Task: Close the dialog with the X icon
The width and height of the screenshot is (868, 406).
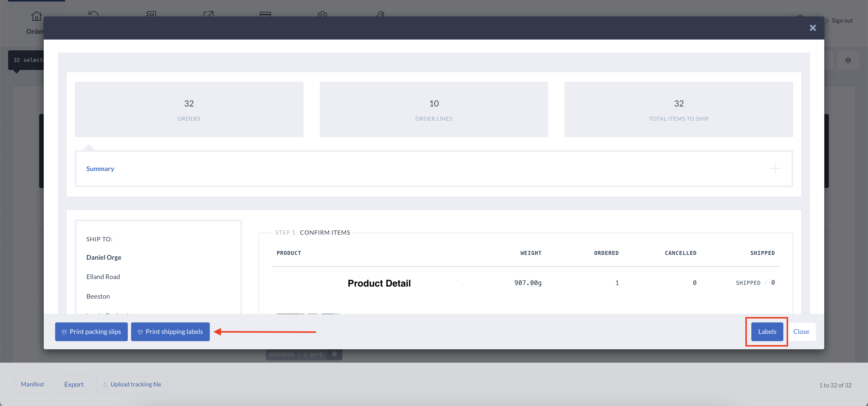Action: coord(813,28)
